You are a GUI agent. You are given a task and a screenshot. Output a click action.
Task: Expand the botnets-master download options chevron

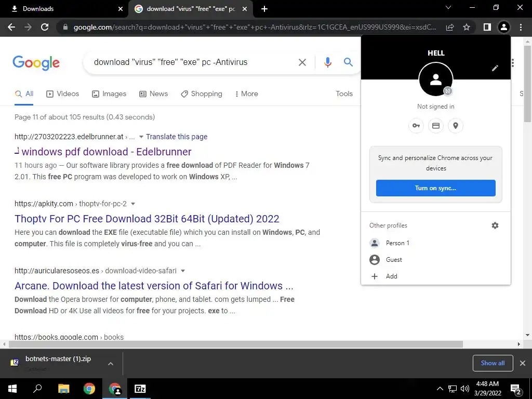coord(110,363)
